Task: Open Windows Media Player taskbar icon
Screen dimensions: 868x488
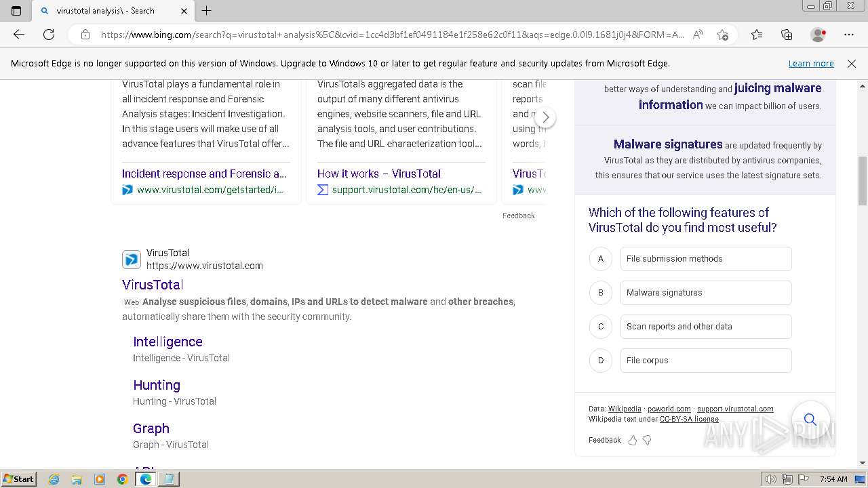Action: click(100, 479)
